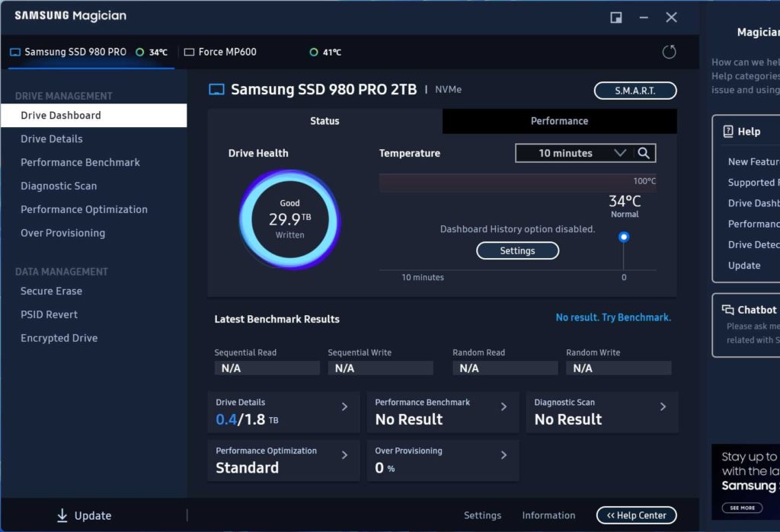The image size is (780, 532).
Task: Click the refresh drives icon
Action: (670, 52)
